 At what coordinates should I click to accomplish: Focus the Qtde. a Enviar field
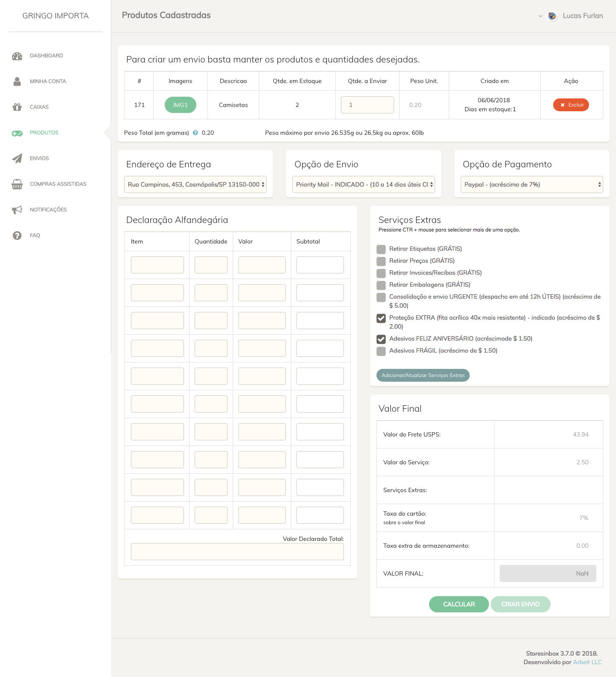(367, 105)
